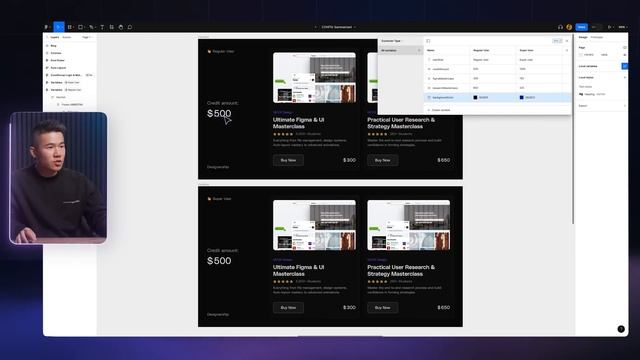Select the Text tool
The height and width of the screenshot is (360, 640).
coord(102,27)
